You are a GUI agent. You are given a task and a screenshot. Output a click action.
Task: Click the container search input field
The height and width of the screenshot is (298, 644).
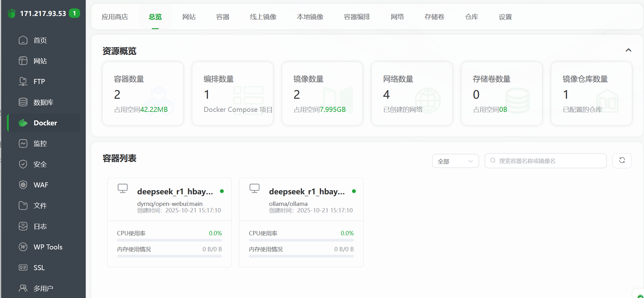coord(545,161)
